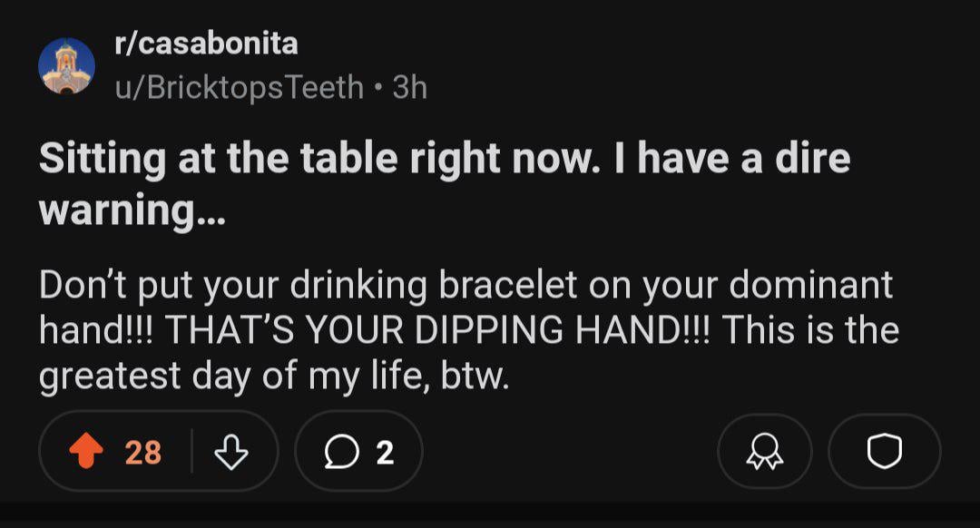Click the "warning…" line of the title
980x528 pixels.
[x=132, y=210]
